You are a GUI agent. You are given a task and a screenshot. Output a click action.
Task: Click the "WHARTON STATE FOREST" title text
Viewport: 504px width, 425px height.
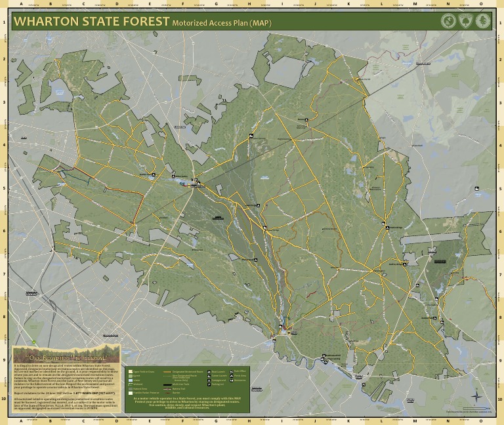[91, 21]
